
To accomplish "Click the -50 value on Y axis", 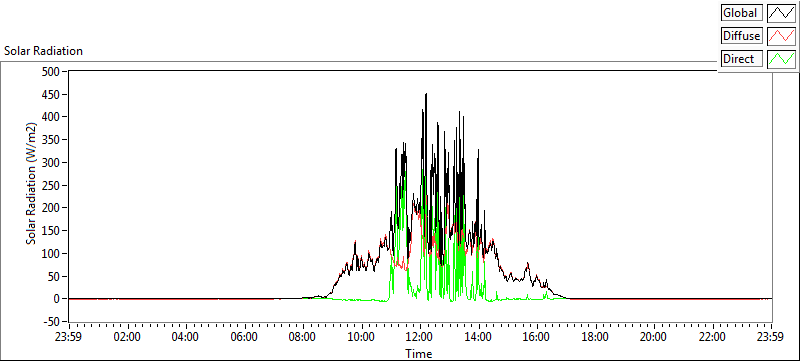I will 51,322.
